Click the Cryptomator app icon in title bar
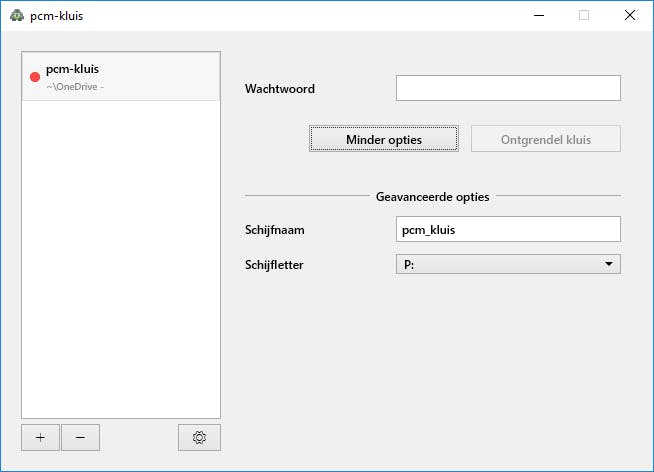 (x=16, y=15)
